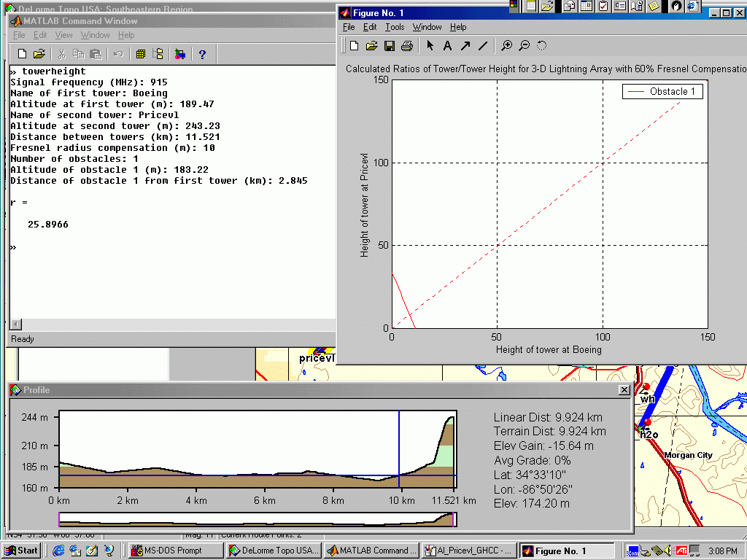The height and width of the screenshot is (560, 747).
Task: Open Edit menu in MATLAB Command Window
Action: tap(40, 35)
